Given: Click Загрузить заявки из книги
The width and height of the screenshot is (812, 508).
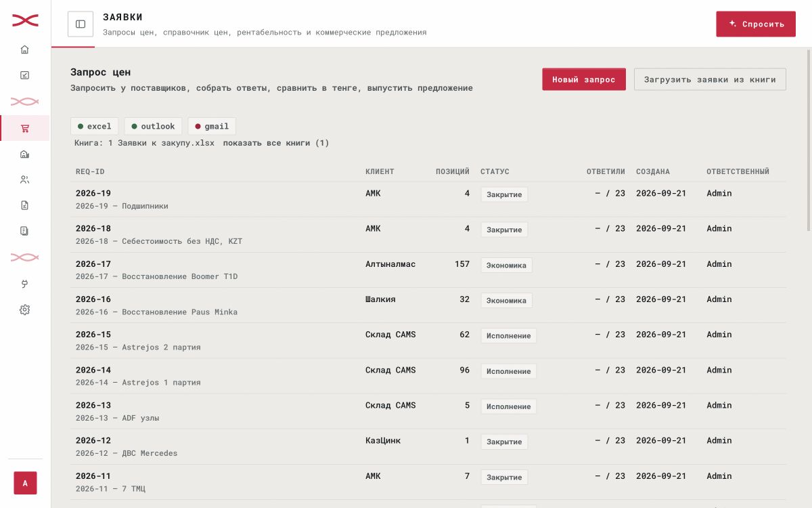Looking at the screenshot, I should (710, 79).
